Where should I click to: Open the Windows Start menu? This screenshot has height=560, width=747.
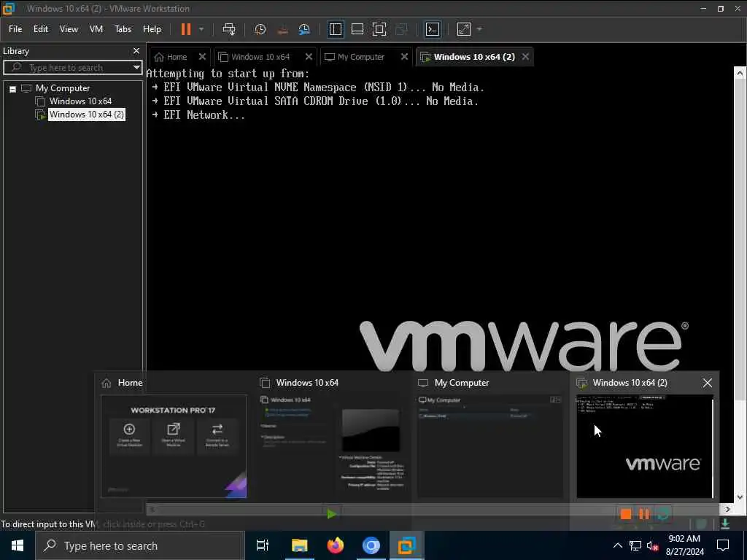(x=18, y=545)
